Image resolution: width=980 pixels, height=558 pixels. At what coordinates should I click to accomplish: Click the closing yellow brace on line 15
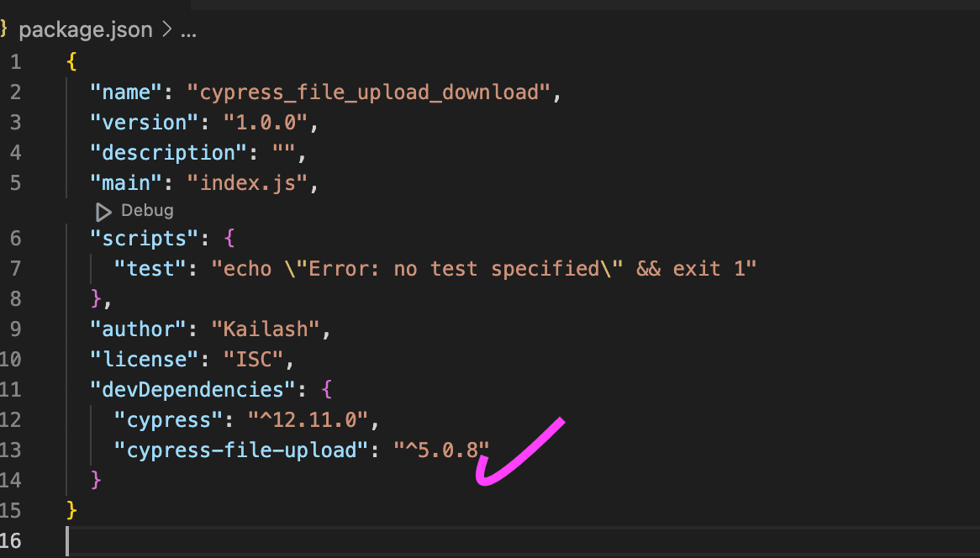pyautogui.click(x=72, y=510)
